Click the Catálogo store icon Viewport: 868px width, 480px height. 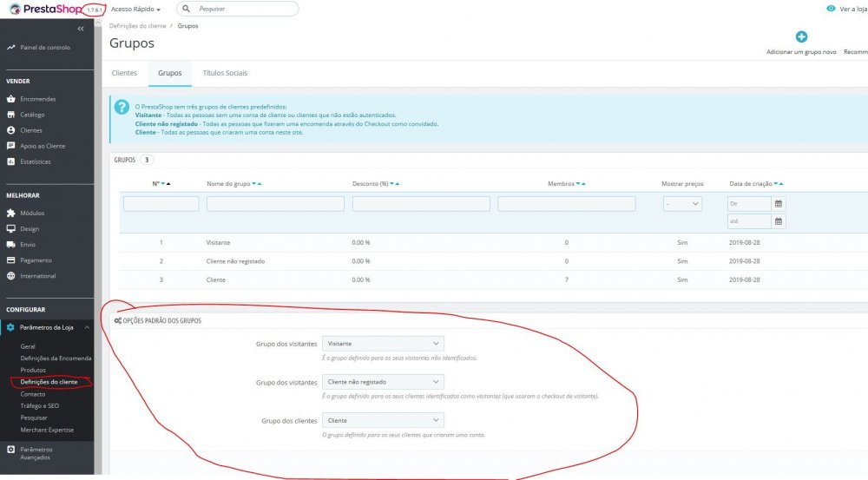10,115
